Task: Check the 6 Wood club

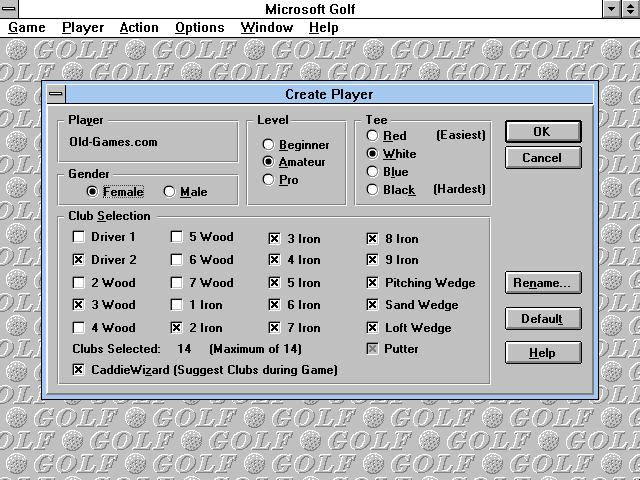Action: [x=202, y=260]
